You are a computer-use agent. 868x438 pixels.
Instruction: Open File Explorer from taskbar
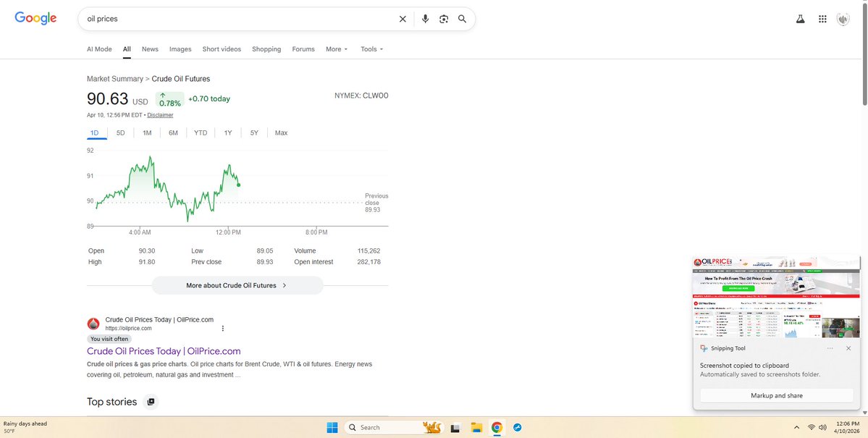(476, 427)
